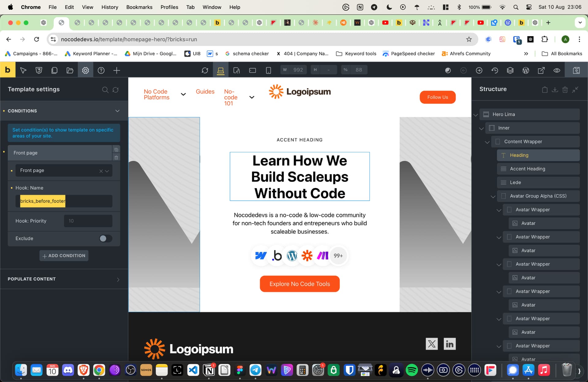Click the Hook Name input field
The image size is (588, 382).
point(64,201)
